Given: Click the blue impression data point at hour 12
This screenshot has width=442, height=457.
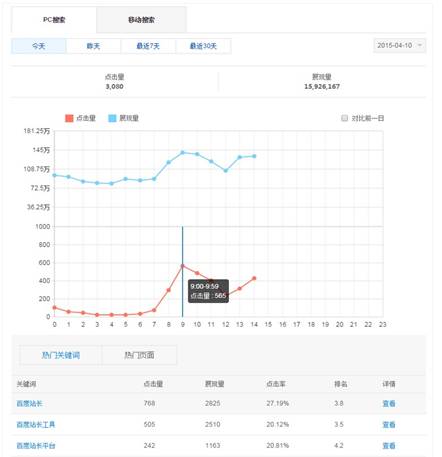Looking at the screenshot, I should point(226,170).
